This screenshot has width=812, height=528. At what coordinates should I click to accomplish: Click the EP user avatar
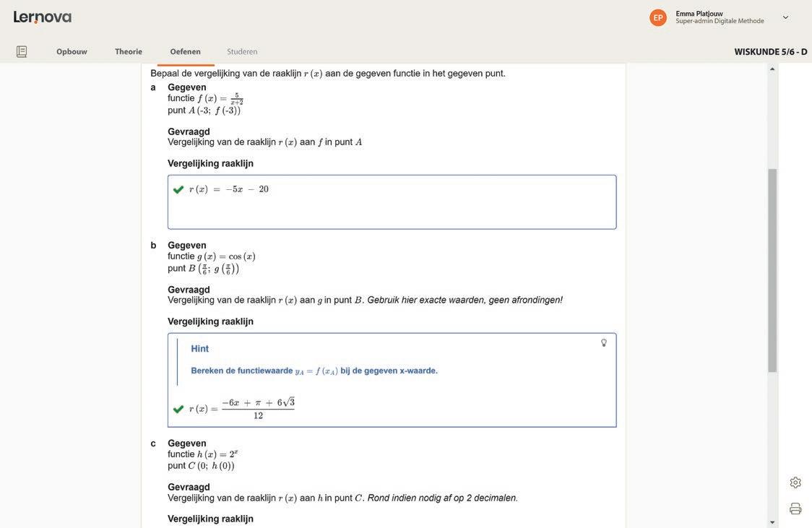coord(658,17)
